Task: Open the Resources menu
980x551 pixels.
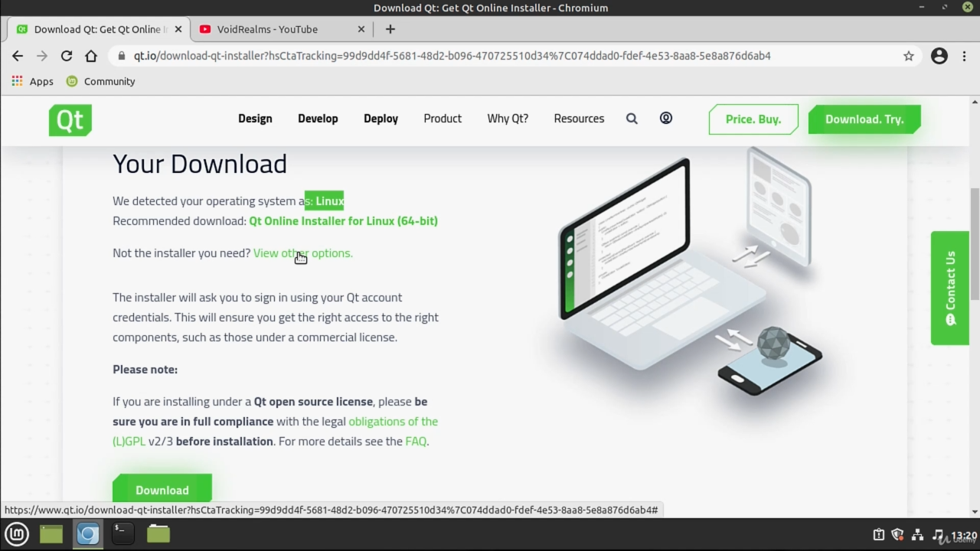Action: 579,119
